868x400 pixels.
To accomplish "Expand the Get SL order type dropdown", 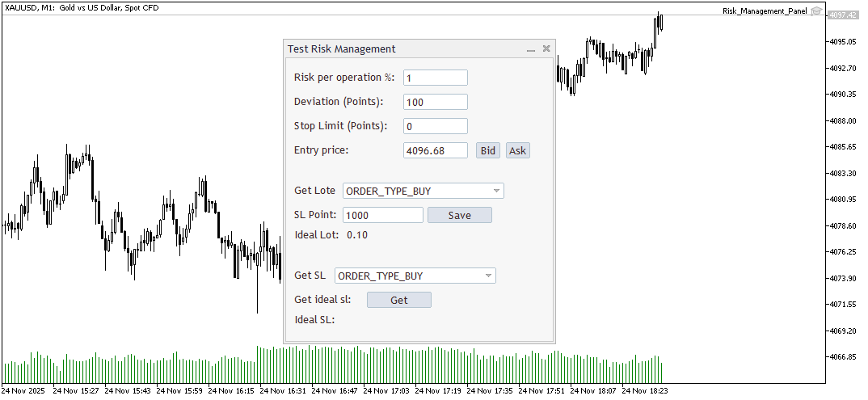I will 415,276.
